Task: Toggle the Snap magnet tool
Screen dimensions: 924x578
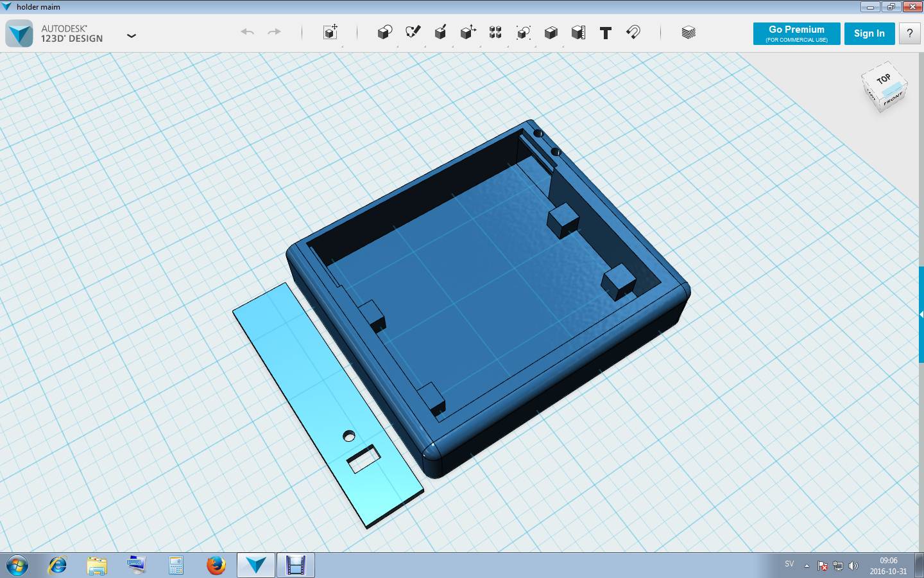Action: (x=633, y=32)
